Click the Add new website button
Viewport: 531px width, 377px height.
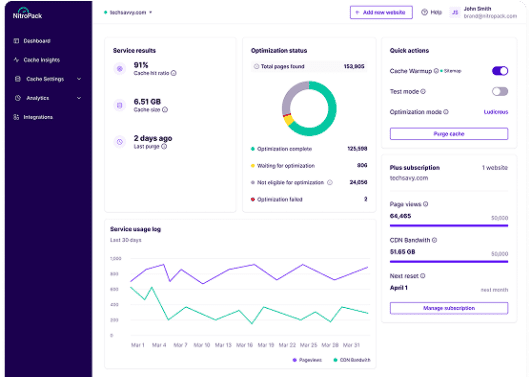(381, 13)
